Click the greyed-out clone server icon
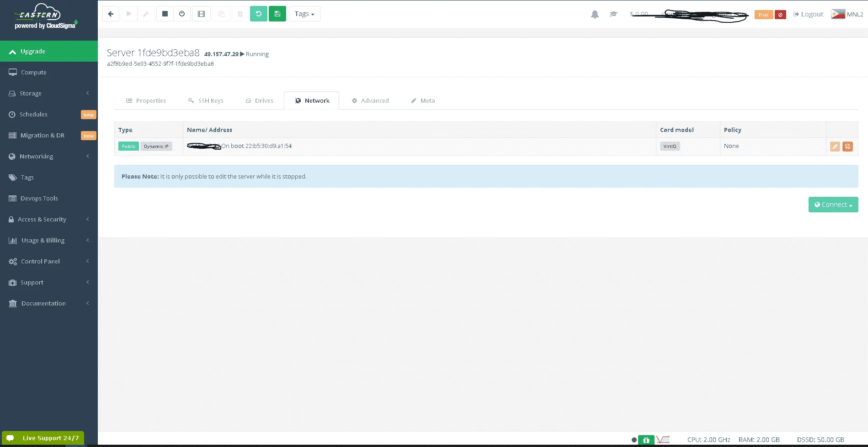The height and width of the screenshot is (447, 868). click(x=221, y=14)
